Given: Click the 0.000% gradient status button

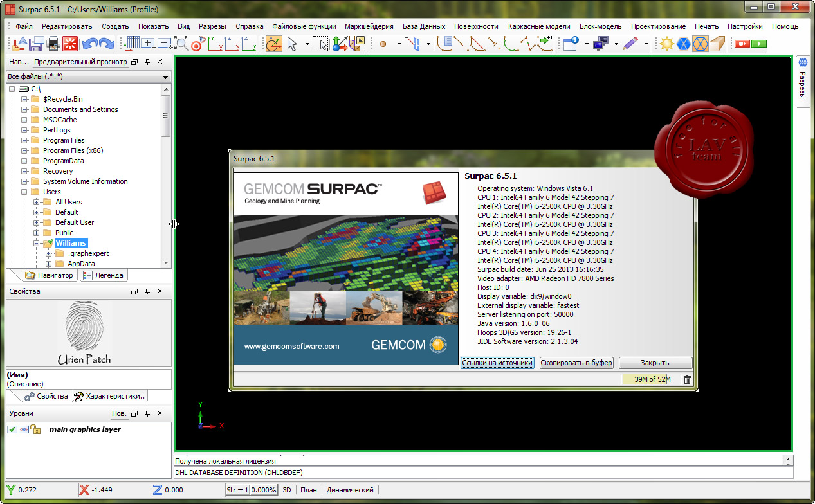Looking at the screenshot, I should [264, 490].
